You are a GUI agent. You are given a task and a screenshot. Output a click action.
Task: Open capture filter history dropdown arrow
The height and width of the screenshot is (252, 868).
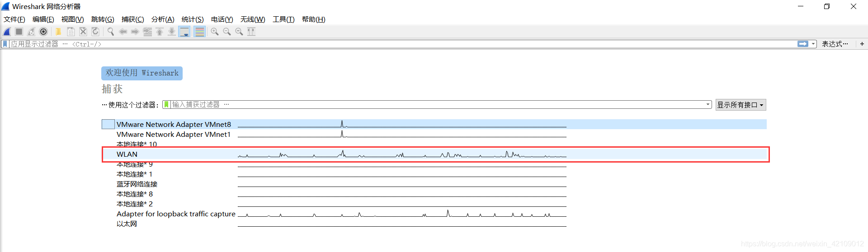point(708,104)
